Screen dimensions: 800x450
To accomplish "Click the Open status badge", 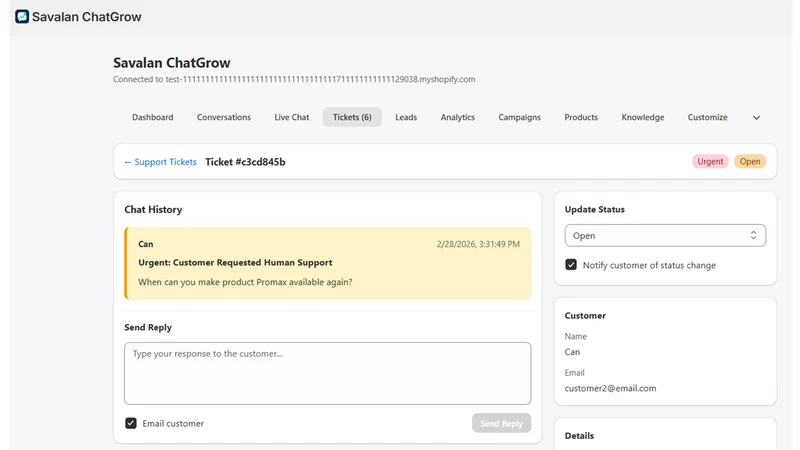I will [x=750, y=161].
